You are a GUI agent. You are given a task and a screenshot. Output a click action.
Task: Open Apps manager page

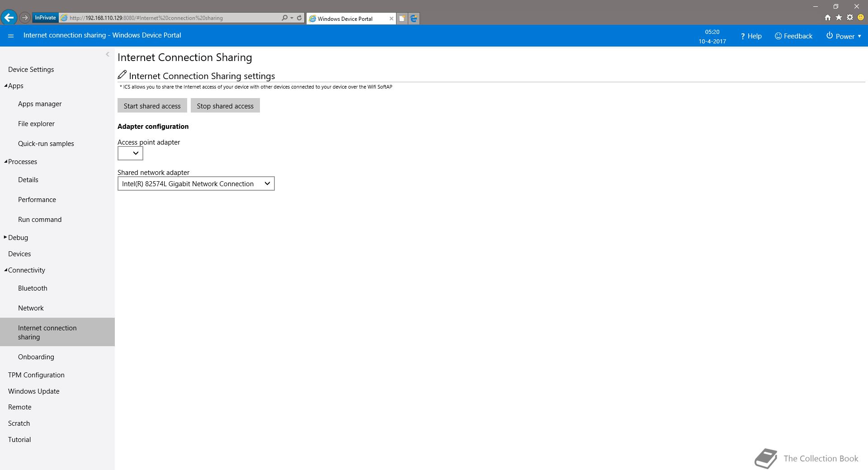[40, 104]
